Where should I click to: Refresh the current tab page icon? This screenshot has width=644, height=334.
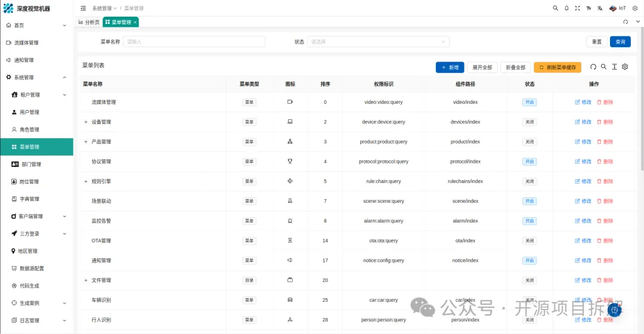pos(626,22)
